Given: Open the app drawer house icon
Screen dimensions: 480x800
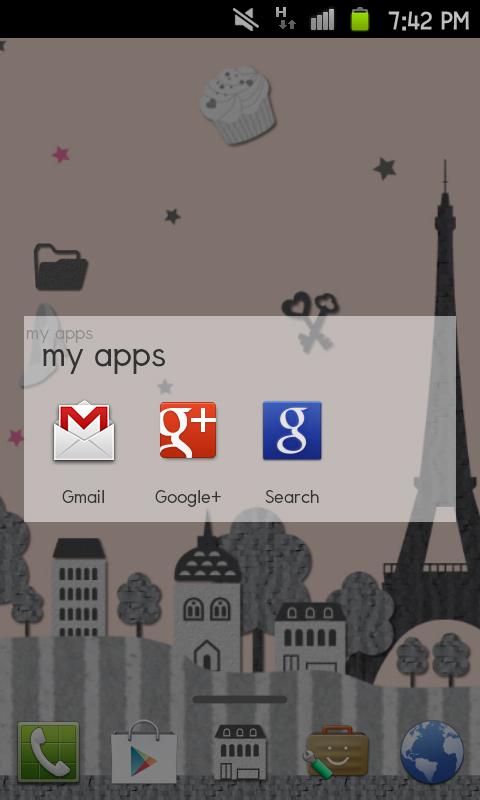Looking at the screenshot, I should coord(240,752).
